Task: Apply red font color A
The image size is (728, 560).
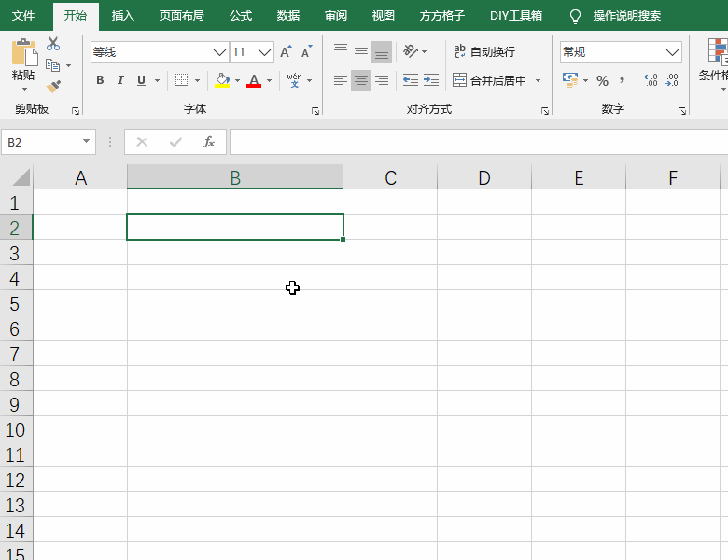Action: coord(254,80)
